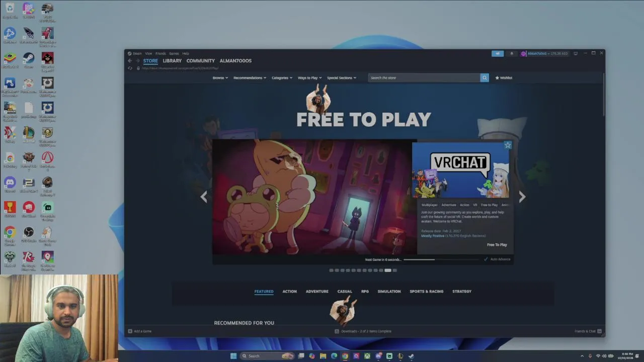Screen dimensions: 644x362
Task: Open the View menu
Action: (x=148, y=53)
